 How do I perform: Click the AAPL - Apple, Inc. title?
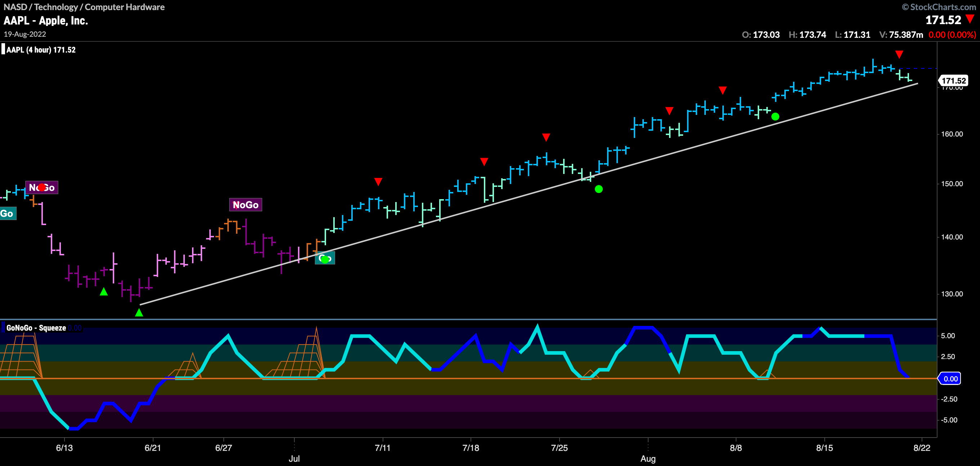[46, 21]
